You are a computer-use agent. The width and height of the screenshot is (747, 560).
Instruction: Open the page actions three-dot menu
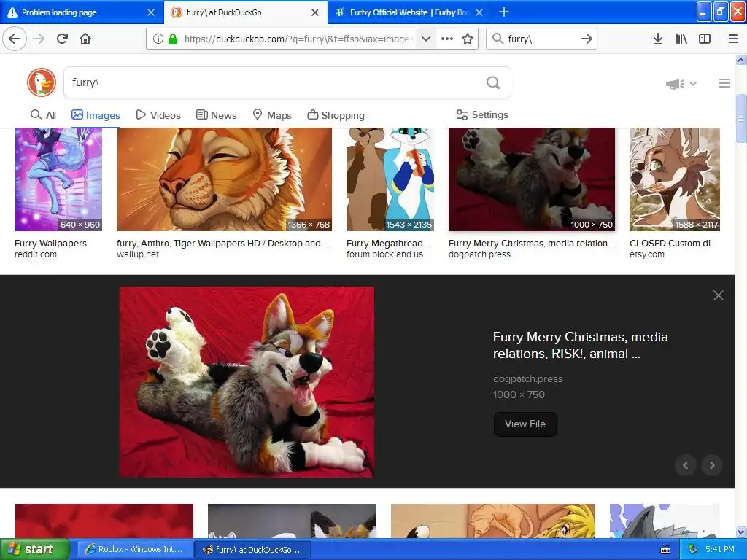(x=447, y=39)
